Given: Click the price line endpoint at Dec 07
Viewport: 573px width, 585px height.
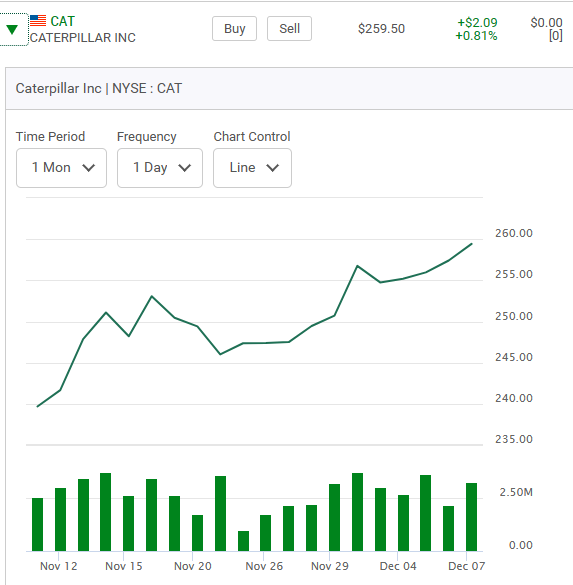Looking at the screenshot, I should click(x=472, y=244).
